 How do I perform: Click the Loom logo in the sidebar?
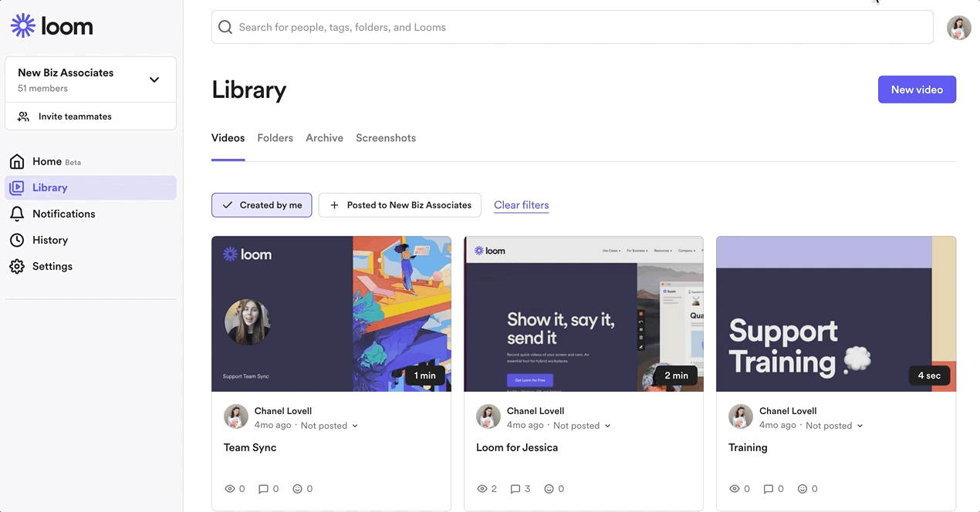click(52, 26)
